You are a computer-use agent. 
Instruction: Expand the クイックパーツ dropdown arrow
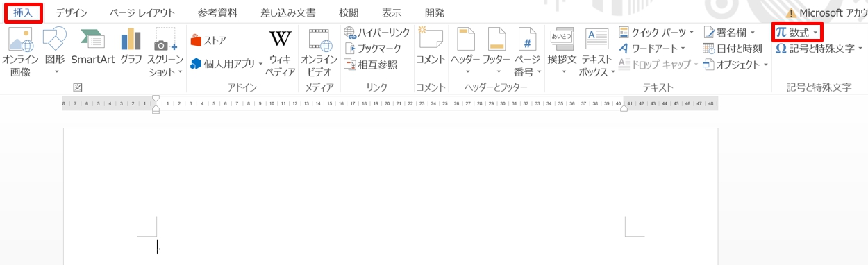click(x=692, y=33)
